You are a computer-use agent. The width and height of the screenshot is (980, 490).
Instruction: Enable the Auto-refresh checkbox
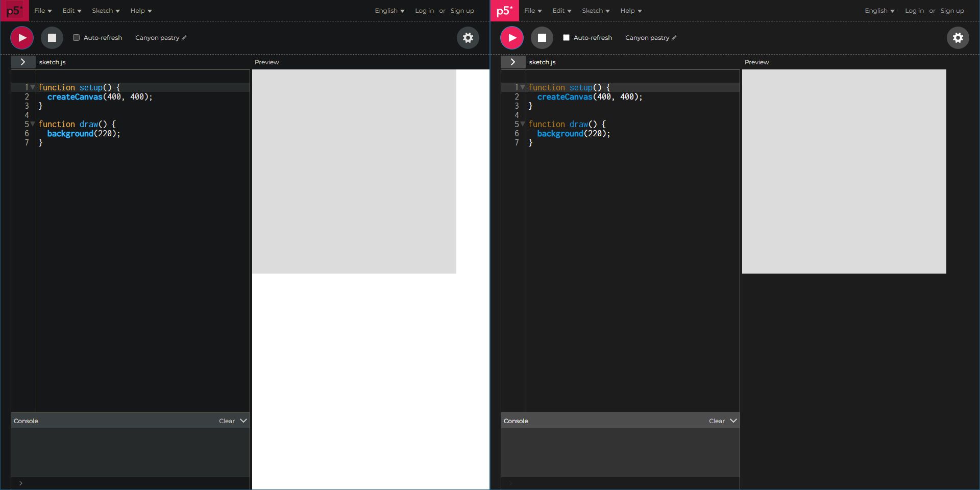click(76, 37)
